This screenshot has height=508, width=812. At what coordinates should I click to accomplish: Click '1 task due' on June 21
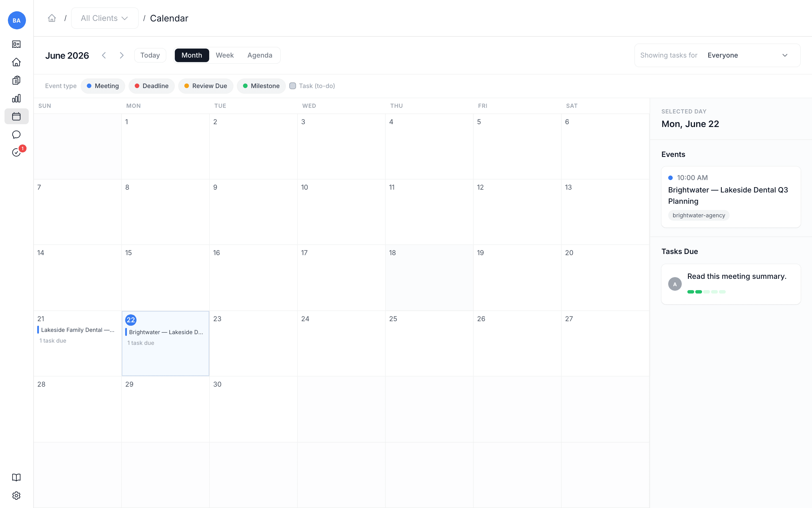coord(53,341)
